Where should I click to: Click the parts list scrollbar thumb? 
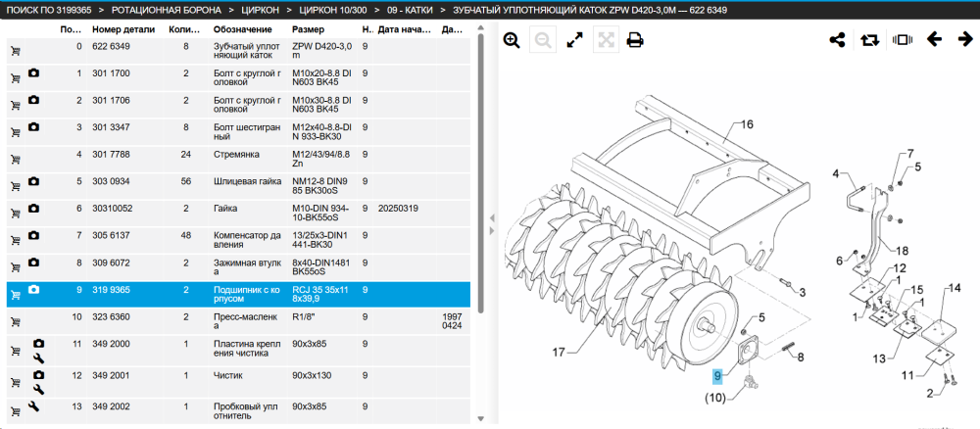click(x=480, y=172)
